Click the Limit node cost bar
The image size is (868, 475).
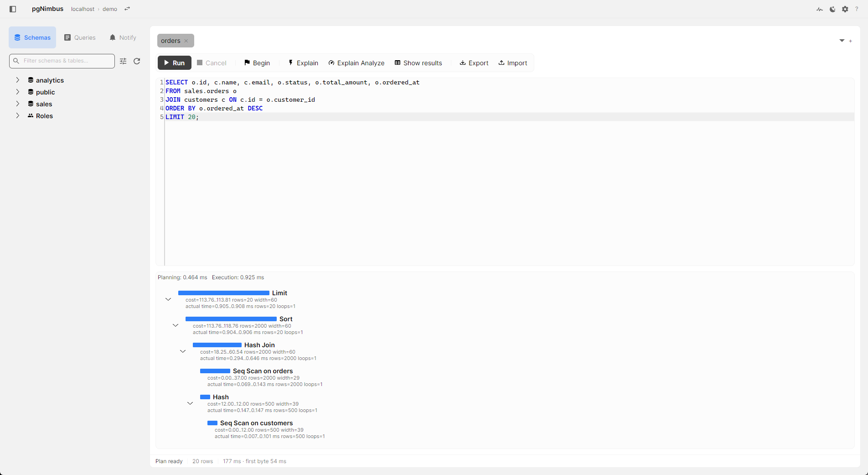(x=224, y=293)
